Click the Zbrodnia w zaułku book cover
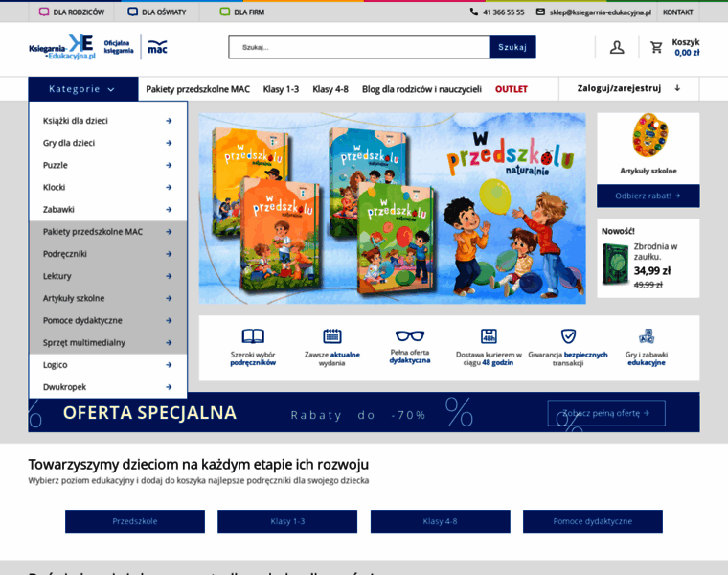 pyautogui.click(x=616, y=264)
